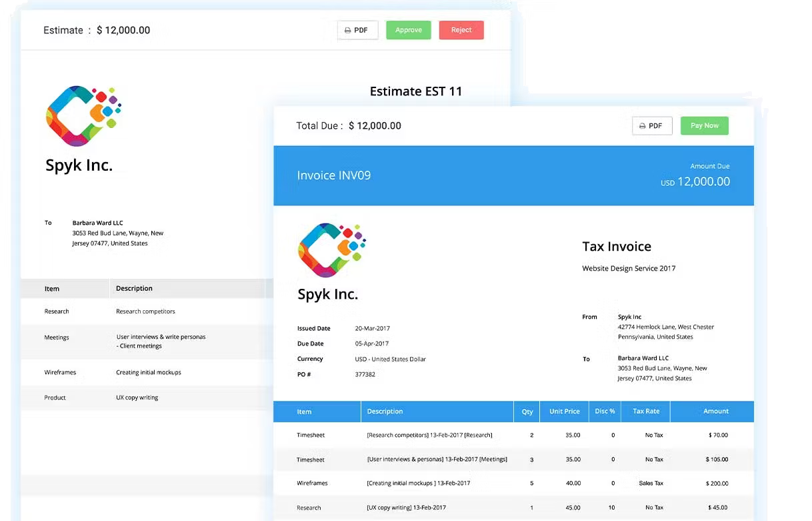Click the Pay Now button

[x=704, y=125]
